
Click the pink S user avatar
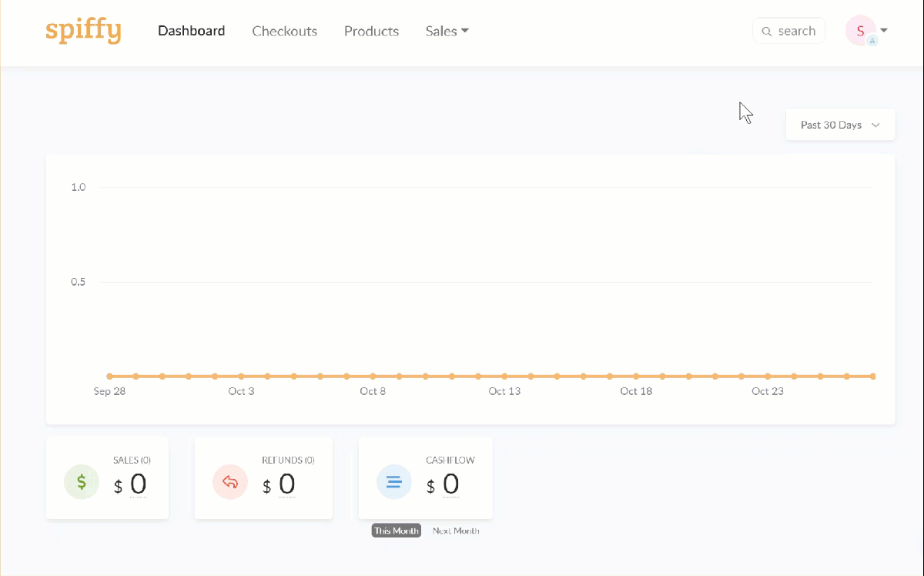(860, 31)
